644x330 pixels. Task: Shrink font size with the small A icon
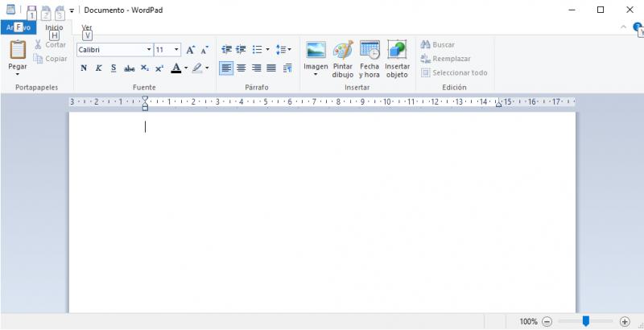(204, 50)
